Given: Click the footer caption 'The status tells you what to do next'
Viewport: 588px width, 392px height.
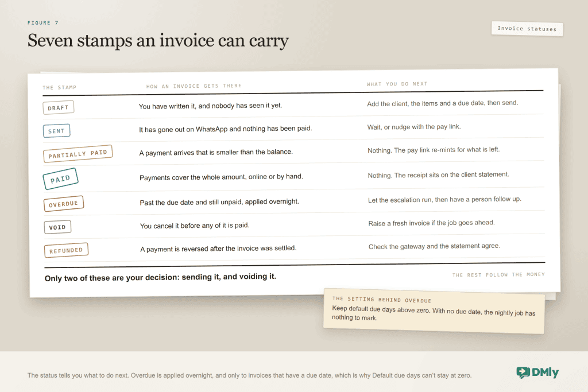Looking at the screenshot, I should point(249,375).
